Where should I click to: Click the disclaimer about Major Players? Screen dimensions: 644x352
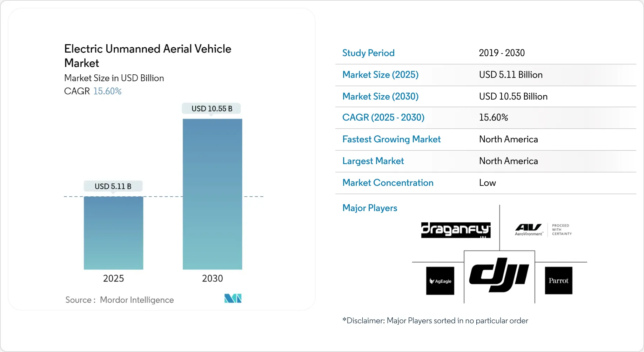point(435,320)
